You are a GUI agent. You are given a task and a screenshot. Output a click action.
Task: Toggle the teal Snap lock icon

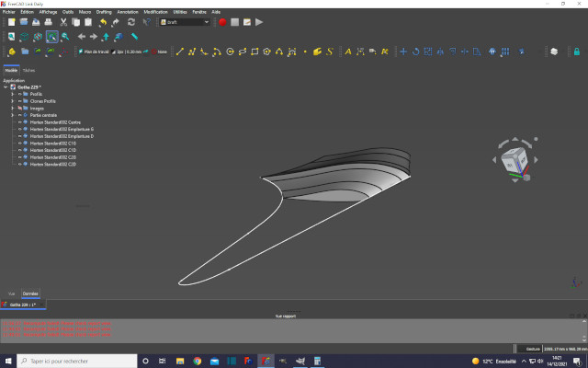click(x=577, y=52)
